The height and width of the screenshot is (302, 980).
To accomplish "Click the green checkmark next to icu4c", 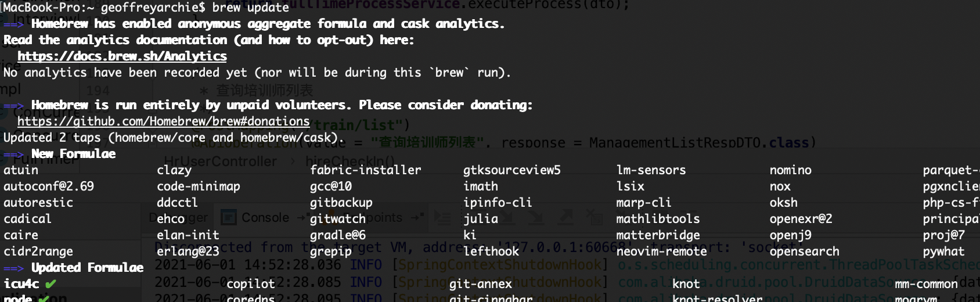I will [51, 284].
